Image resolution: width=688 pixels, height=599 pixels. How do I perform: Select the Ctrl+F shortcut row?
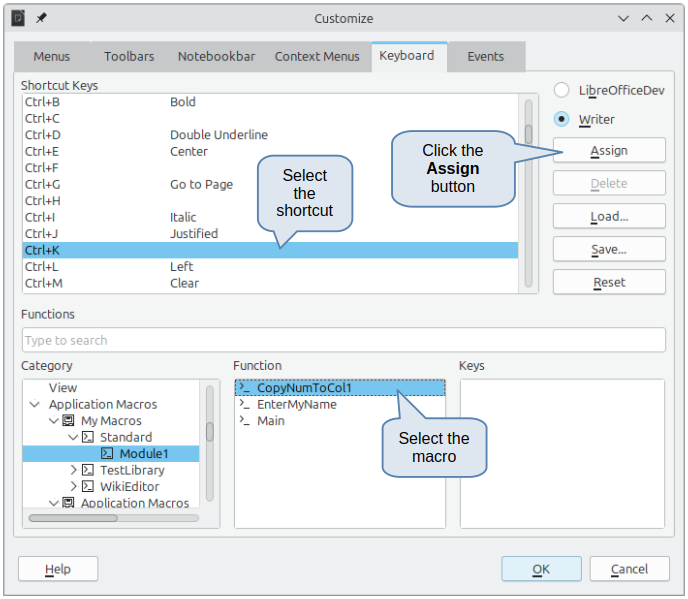pyautogui.click(x=270, y=168)
